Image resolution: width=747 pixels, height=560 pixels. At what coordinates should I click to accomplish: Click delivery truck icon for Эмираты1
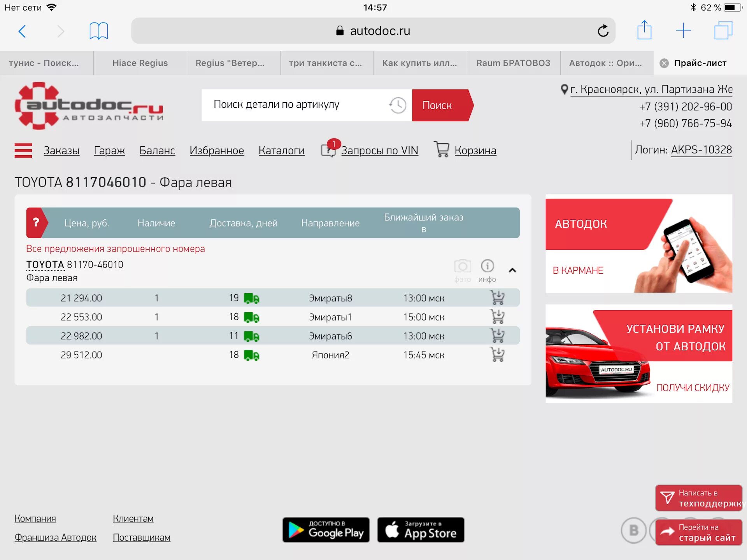pos(251,317)
